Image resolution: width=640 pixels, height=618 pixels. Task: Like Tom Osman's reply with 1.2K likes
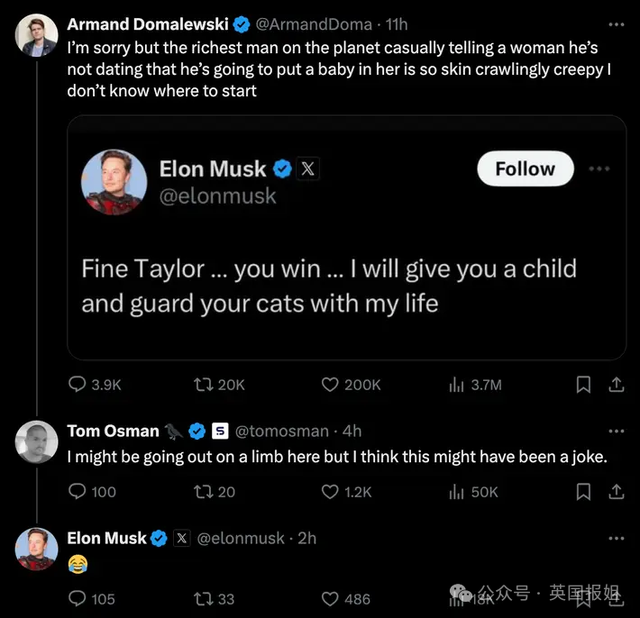[x=331, y=491]
